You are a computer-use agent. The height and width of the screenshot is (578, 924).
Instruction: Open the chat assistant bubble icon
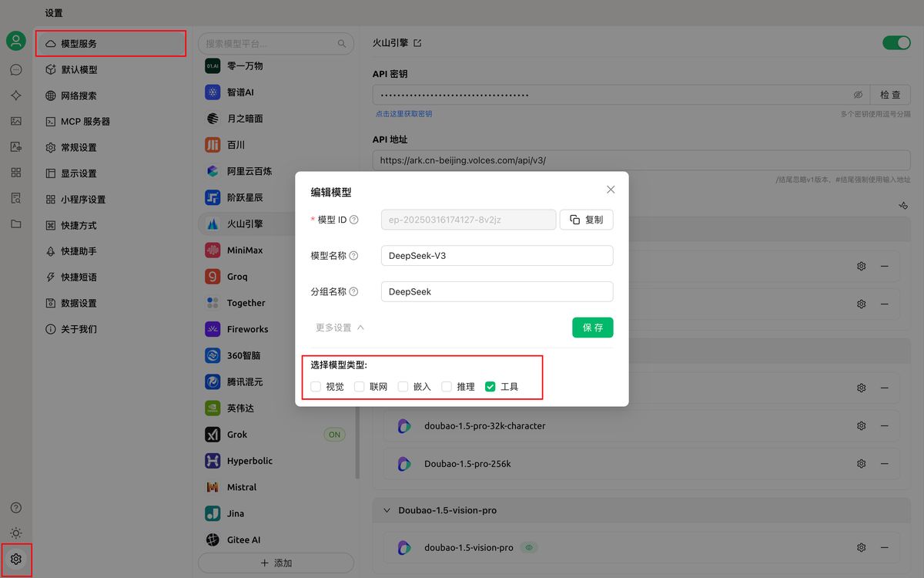[16, 69]
